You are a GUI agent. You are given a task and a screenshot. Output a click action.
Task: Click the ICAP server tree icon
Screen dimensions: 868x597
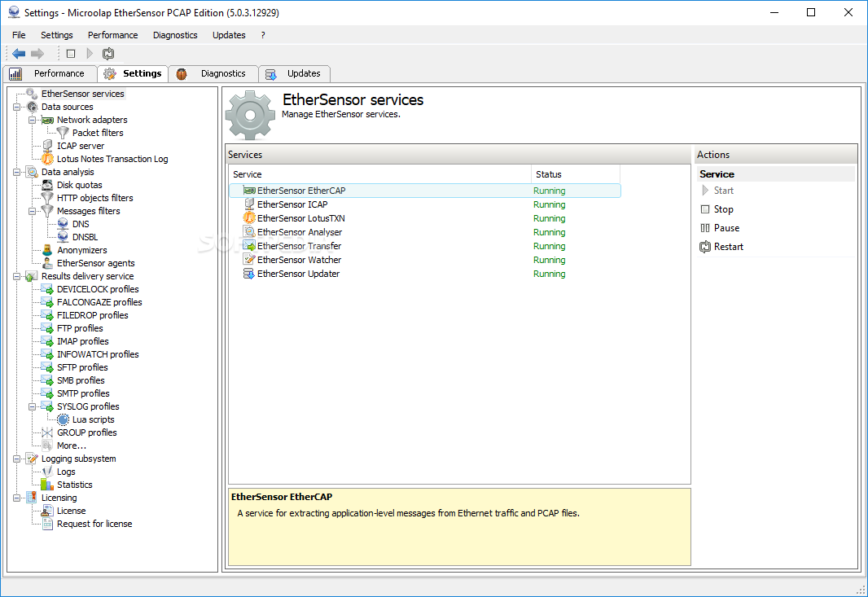[x=47, y=146]
